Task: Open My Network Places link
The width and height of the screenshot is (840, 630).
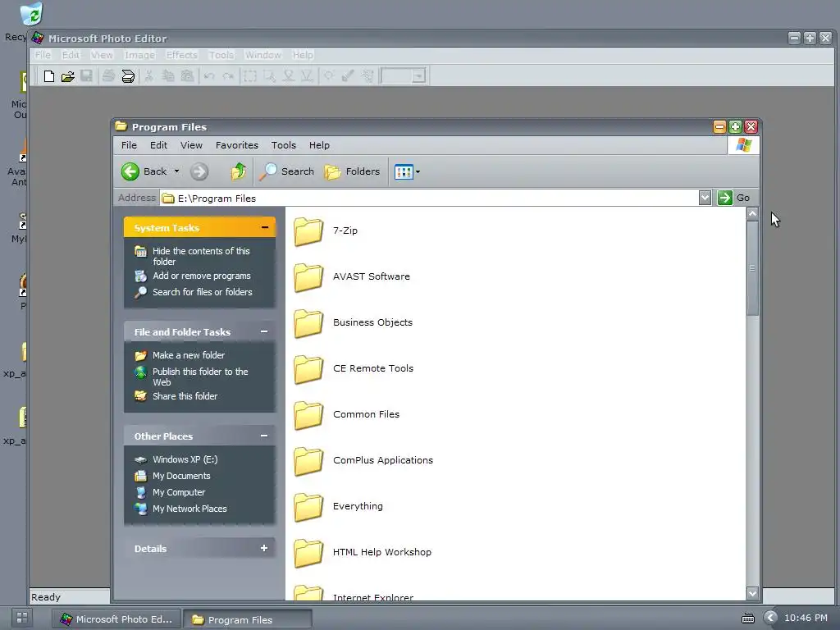Action: pyautogui.click(x=189, y=509)
